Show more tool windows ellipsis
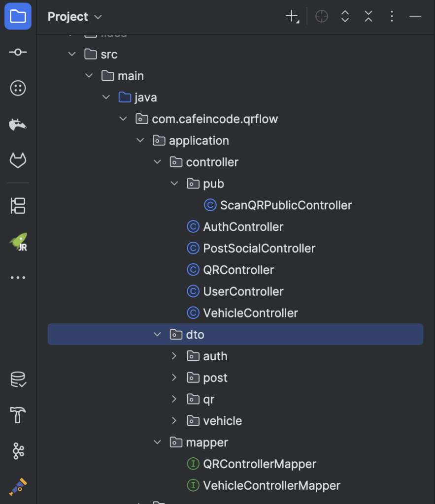 [x=18, y=278]
